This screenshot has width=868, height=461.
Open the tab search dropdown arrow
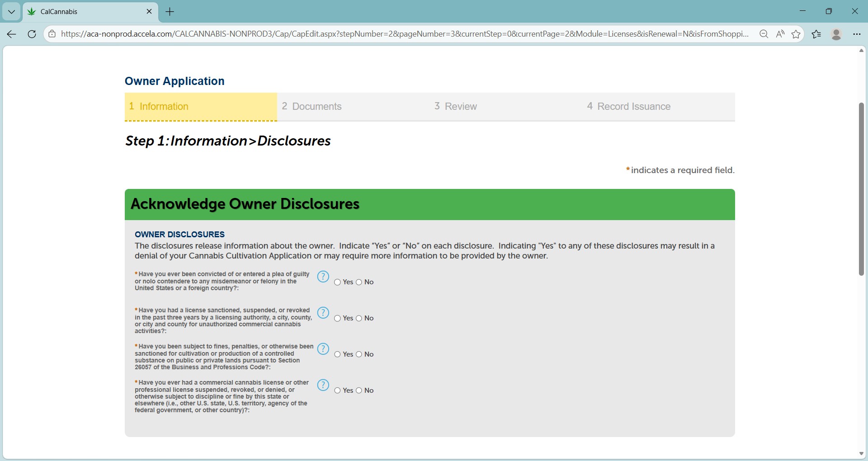[x=11, y=12]
